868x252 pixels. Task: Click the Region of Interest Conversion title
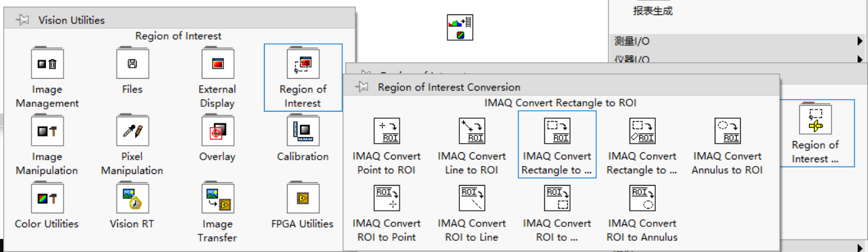coord(449,87)
